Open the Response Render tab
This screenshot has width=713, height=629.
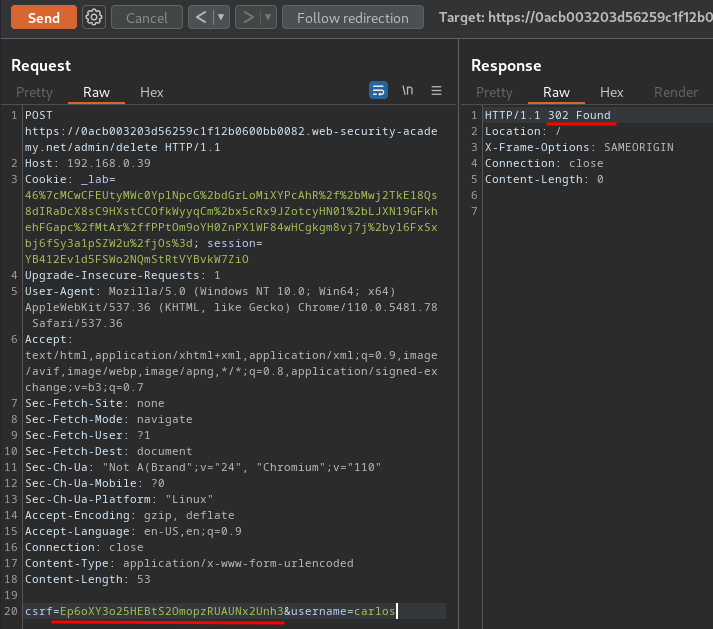[x=676, y=92]
